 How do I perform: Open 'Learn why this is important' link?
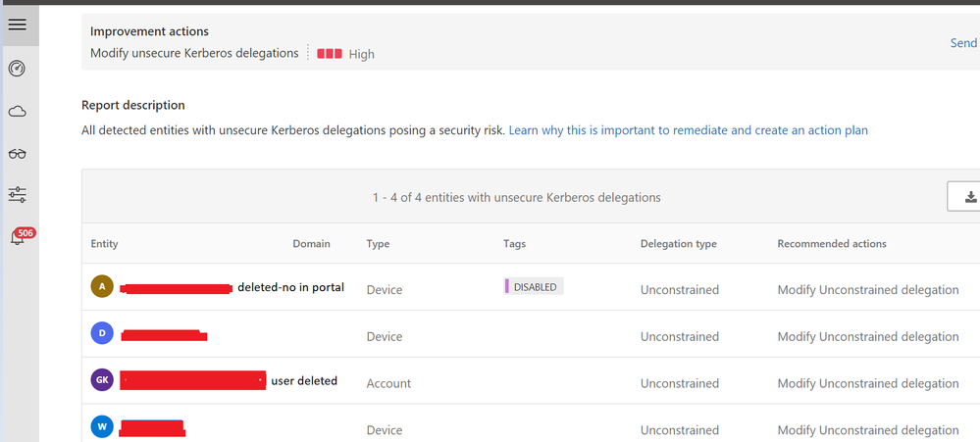[x=688, y=130]
